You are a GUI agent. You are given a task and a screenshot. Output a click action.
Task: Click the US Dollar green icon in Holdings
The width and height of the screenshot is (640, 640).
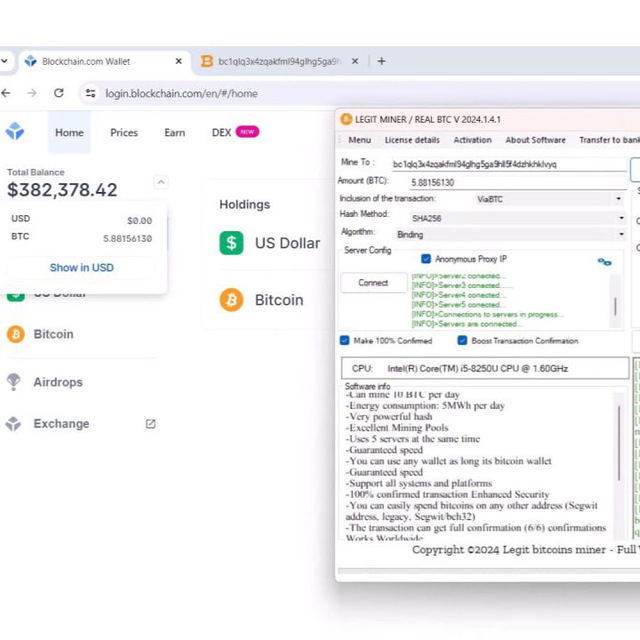[231, 243]
